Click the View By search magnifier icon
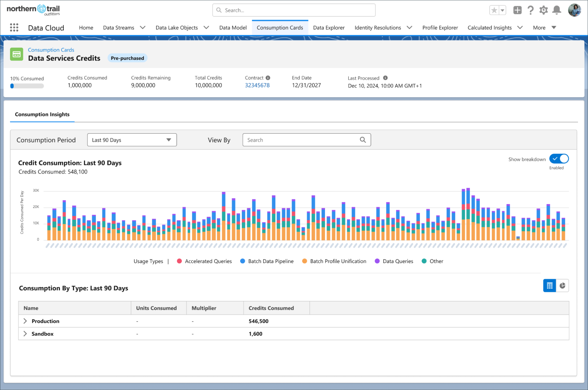The height and width of the screenshot is (390, 588). click(x=363, y=140)
